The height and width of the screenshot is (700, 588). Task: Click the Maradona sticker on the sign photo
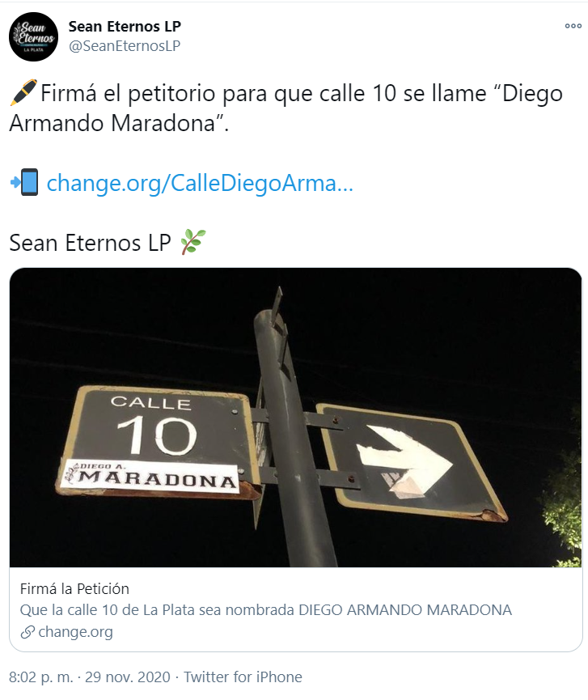click(150, 477)
